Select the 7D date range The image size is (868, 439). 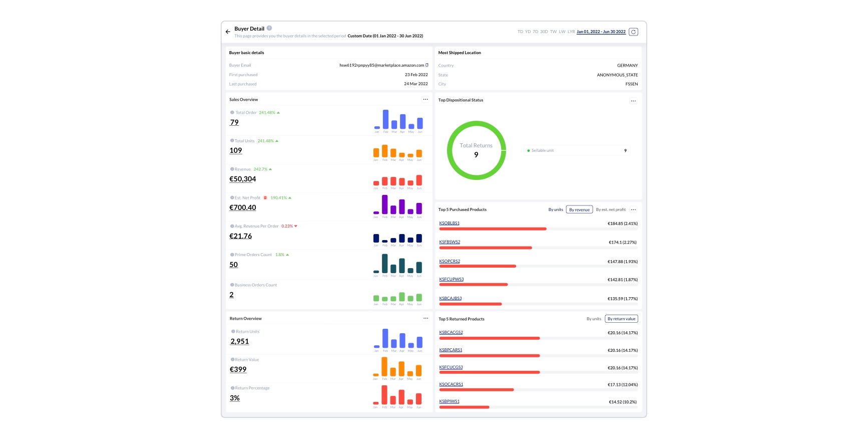coord(535,32)
